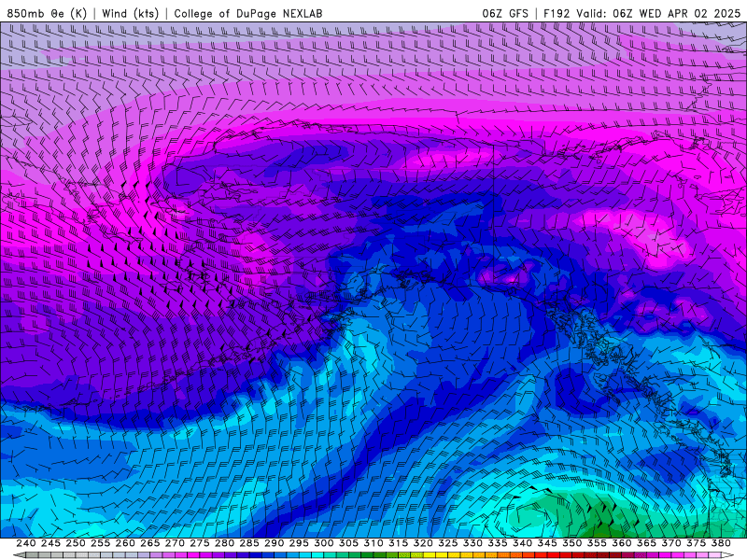Select the "06Z GFS" model run label

tap(505, 13)
